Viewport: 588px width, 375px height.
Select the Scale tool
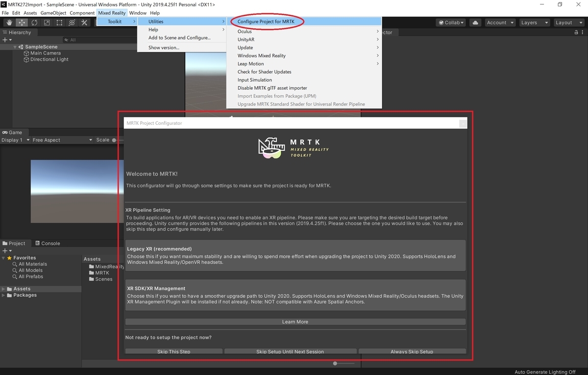[x=47, y=23]
